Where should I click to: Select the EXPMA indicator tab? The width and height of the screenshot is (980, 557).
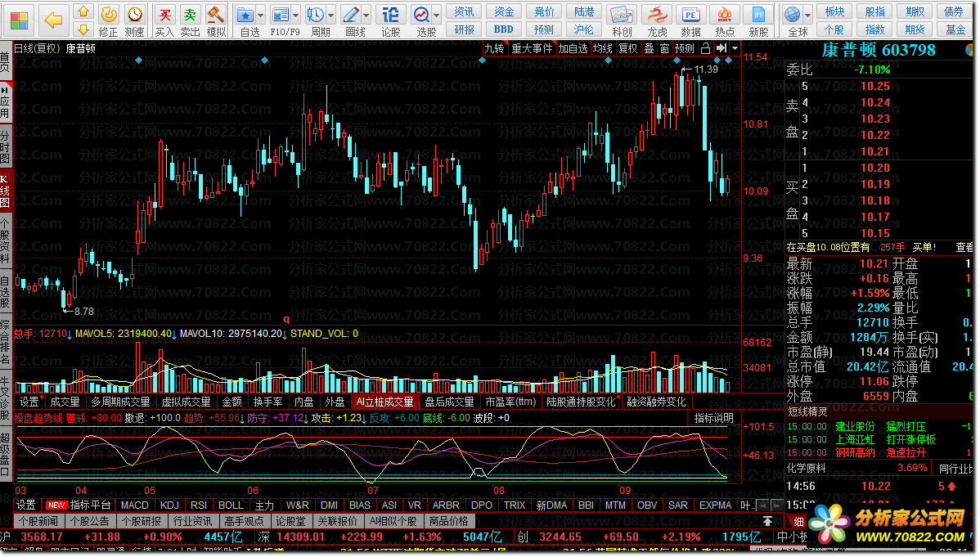click(715, 505)
